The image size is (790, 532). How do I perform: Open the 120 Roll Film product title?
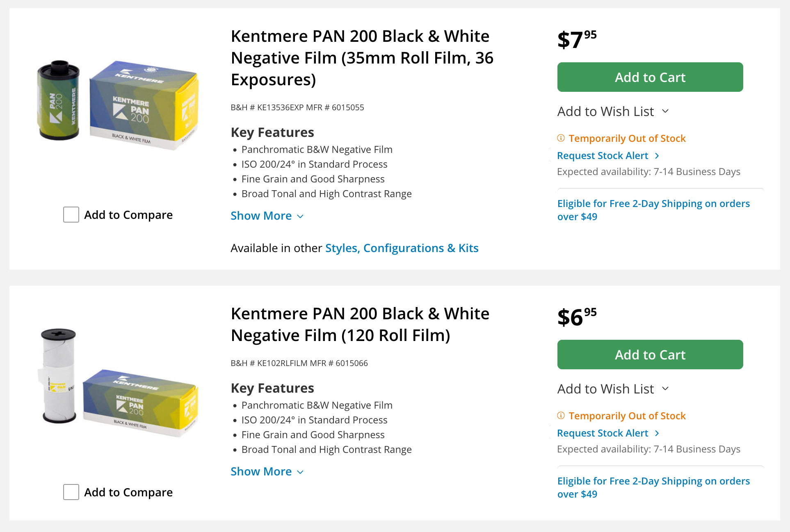coord(360,325)
